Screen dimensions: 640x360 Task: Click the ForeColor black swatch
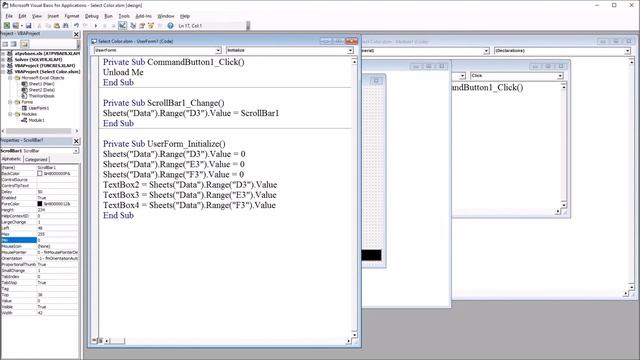40,204
